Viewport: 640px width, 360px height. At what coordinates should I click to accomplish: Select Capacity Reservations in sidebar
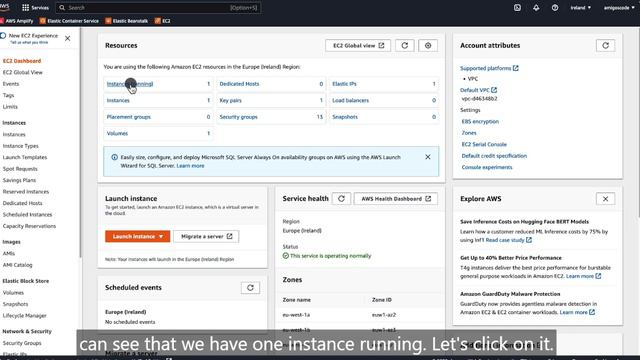29,226
